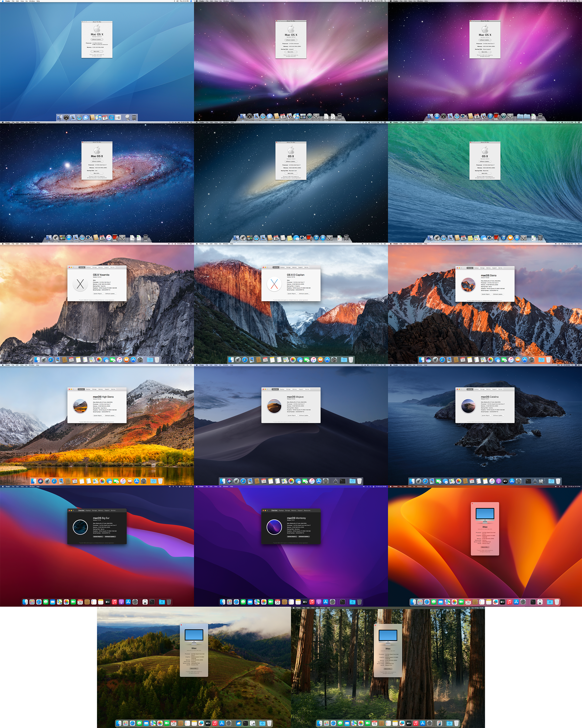Open the Resources tab in Monterey window
Viewport: 582px width, 728px height.
coord(307,511)
